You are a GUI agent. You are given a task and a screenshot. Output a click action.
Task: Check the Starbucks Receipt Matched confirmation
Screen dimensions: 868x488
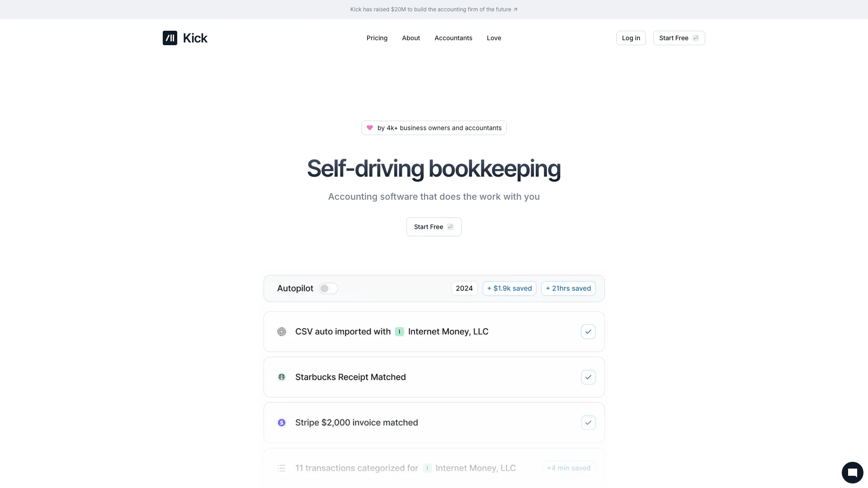[588, 377]
